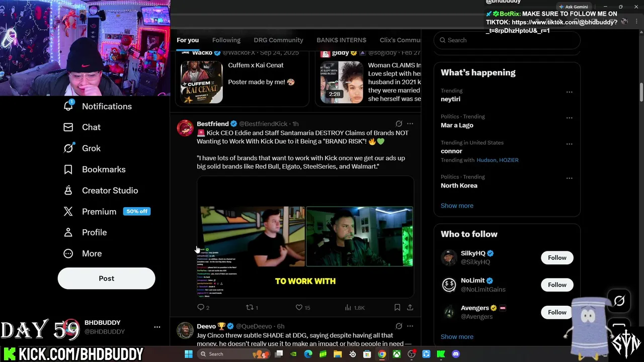Open the connor trending topic
Screen dimensions: 644x362
tap(451, 151)
